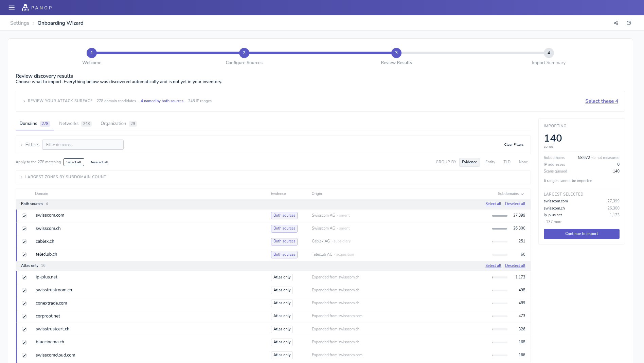Click Deselect all for 278 matching

point(99,162)
